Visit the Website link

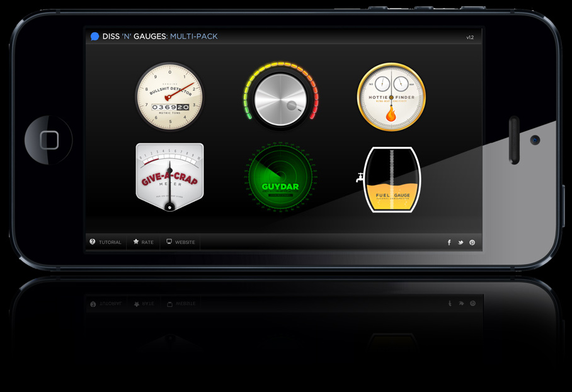pos(185,243)
